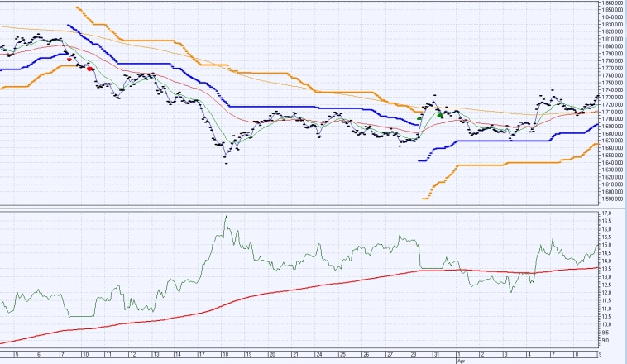The image size is (627, 364).
Task: Click date label "18" on time axis
Action: pos(226,354)
